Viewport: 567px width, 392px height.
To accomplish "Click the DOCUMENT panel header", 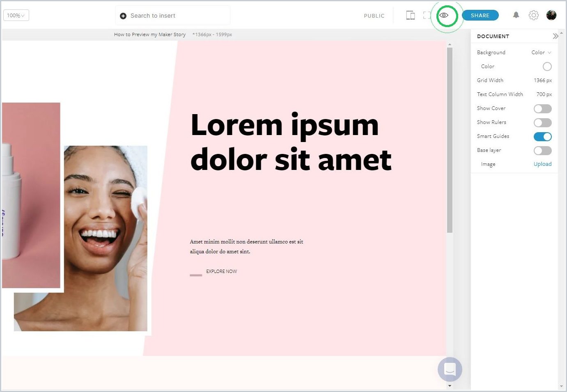I will 493,36.
